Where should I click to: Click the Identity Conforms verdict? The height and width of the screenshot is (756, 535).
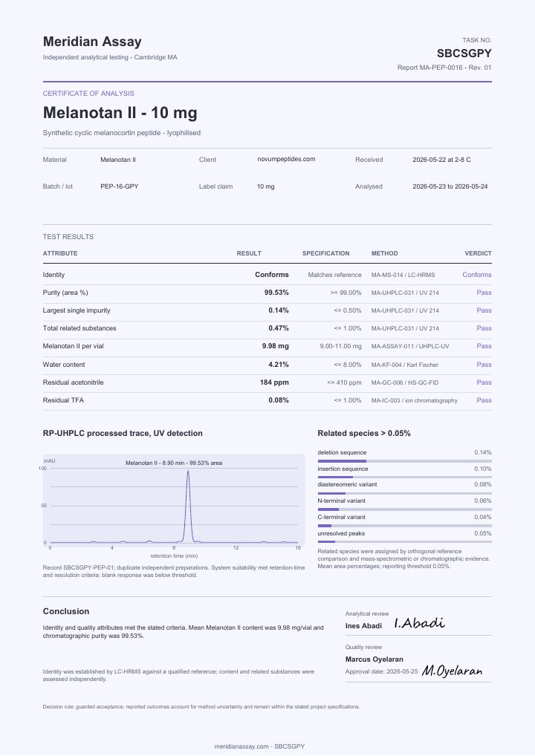476,275
